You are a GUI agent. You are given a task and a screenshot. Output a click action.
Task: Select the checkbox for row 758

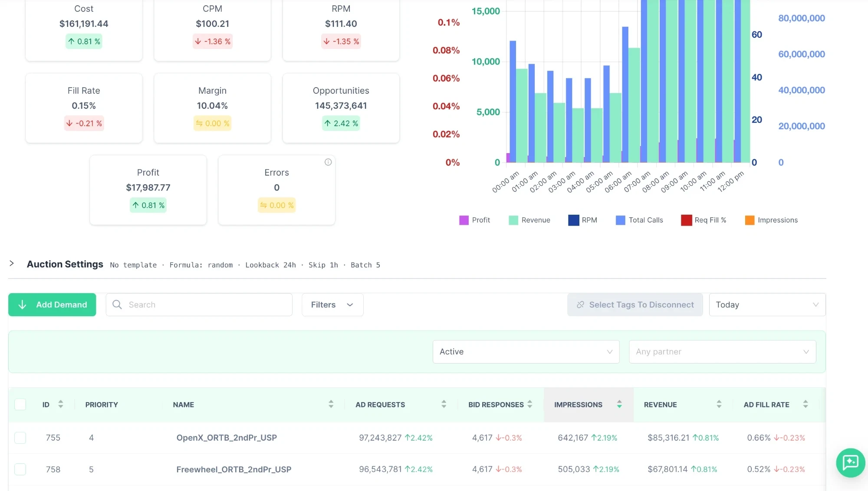[20, 469]
